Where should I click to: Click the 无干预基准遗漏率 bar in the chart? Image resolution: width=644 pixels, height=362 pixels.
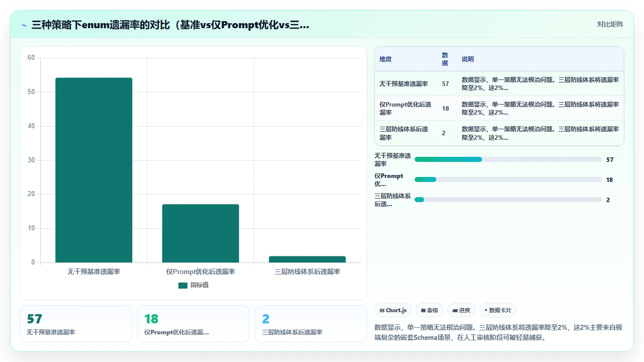[x=94, y=170]
